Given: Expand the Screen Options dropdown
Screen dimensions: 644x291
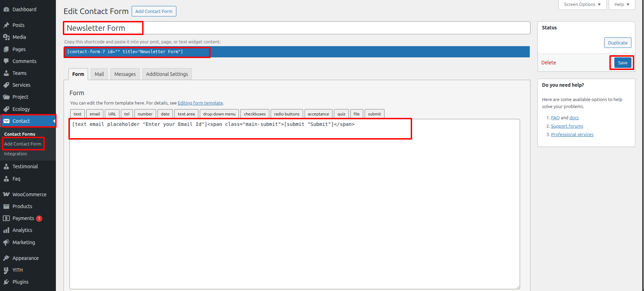Looking at the screenshot, I should (x=582, y=5).
